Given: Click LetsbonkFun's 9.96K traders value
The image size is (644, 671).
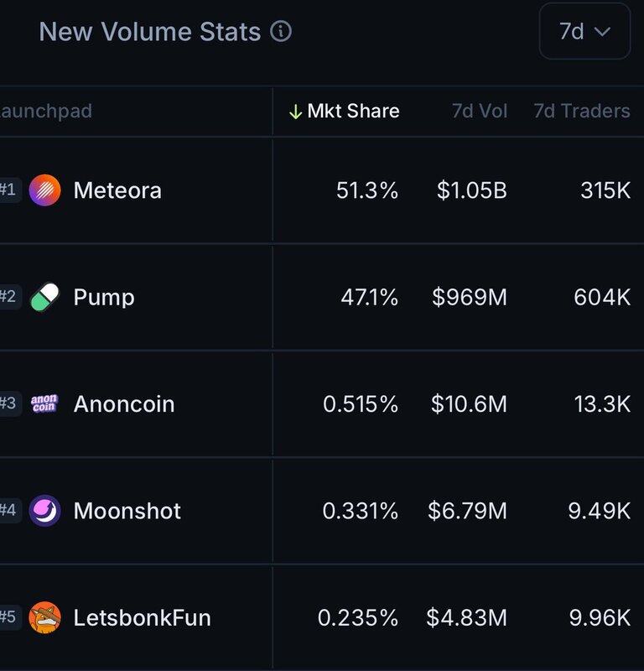Looking at the screenshot, I should tap(599, 618).
